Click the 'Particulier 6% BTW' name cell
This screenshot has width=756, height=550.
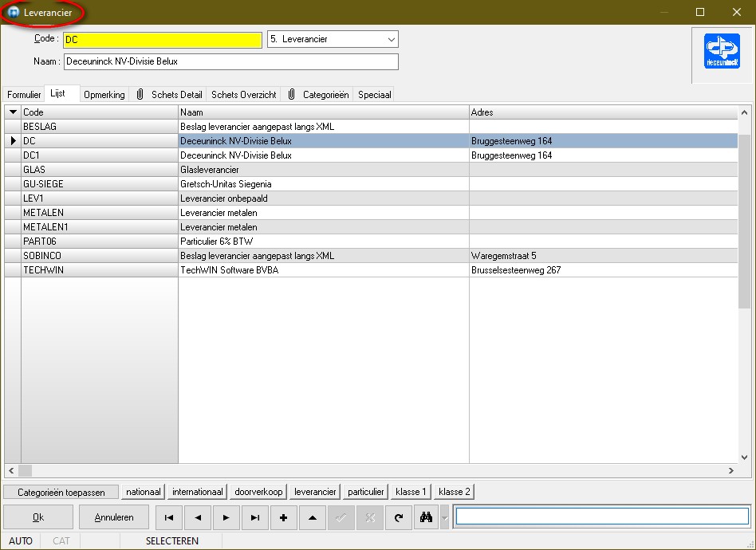[324, 241]
